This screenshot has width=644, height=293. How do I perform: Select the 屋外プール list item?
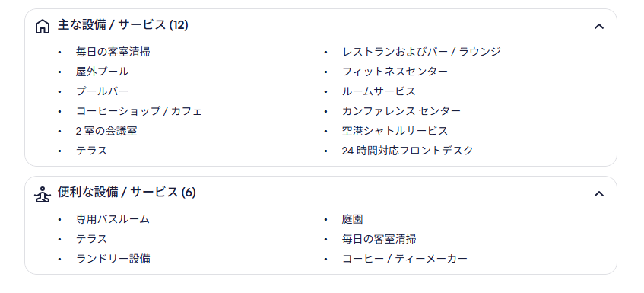pyautogui.click(x=103, y=72)
